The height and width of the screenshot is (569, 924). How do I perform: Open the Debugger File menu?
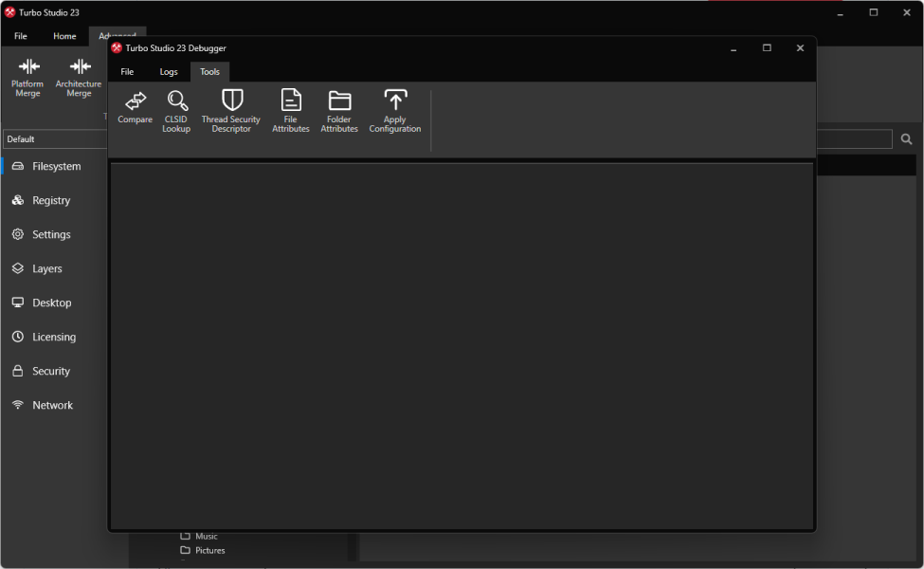pyautogui.click(x=127, y=72)
